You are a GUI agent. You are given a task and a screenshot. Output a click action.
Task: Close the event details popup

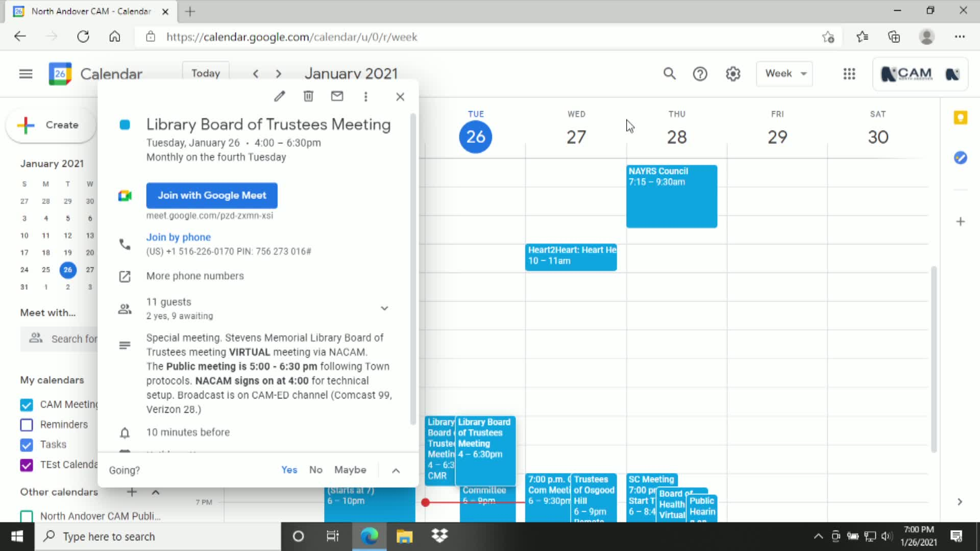pos(400,96)
